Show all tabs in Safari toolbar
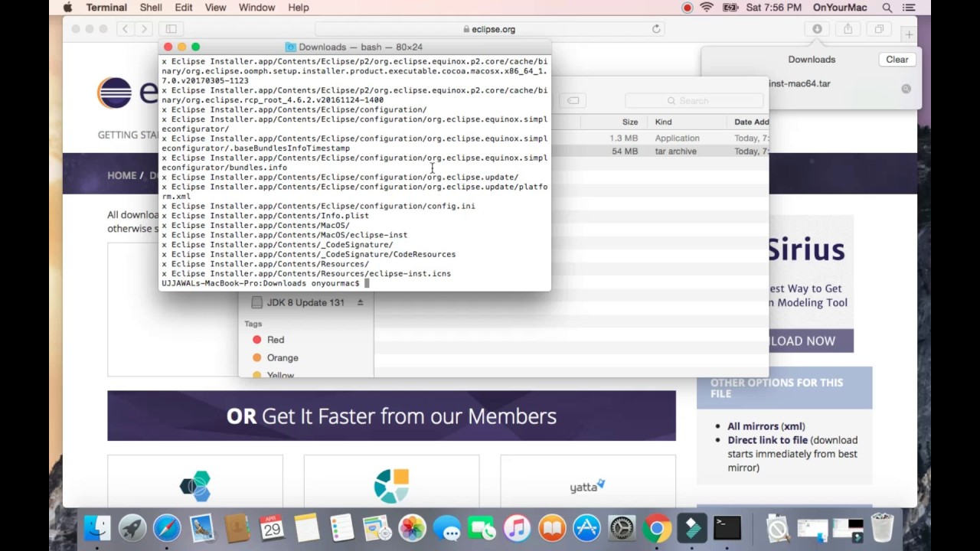 click(x=879, y=29)
